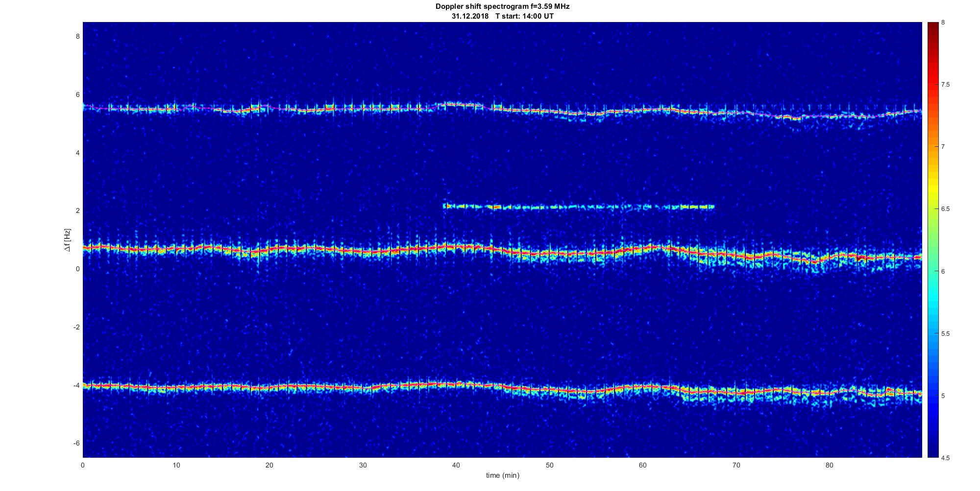
Task: Click the y-axis tick label '2'
Action: coord(77,210)
